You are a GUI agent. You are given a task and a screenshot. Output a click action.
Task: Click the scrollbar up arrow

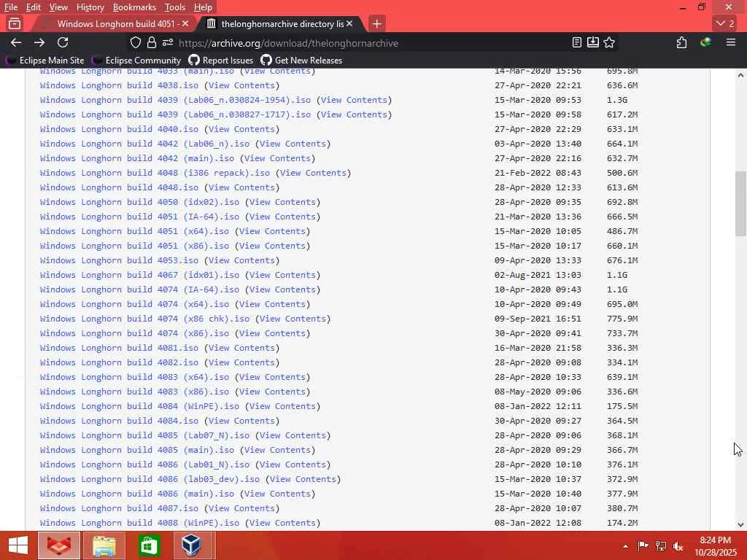[x=740, y=75]
